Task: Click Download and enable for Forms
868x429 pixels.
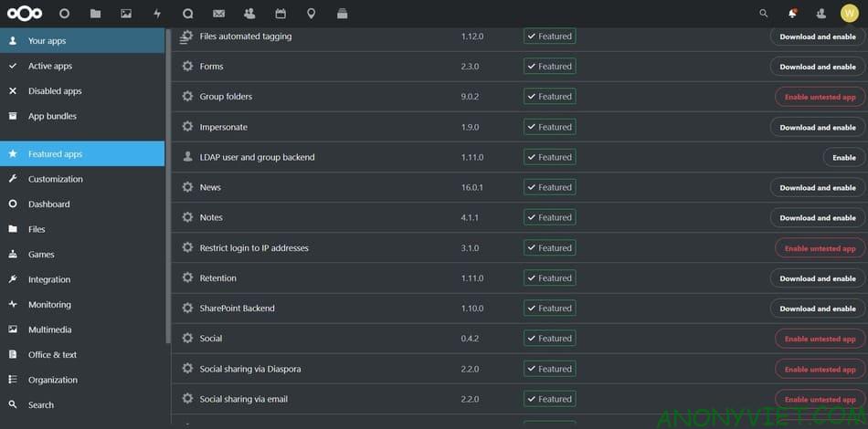Action: (817, 67)
